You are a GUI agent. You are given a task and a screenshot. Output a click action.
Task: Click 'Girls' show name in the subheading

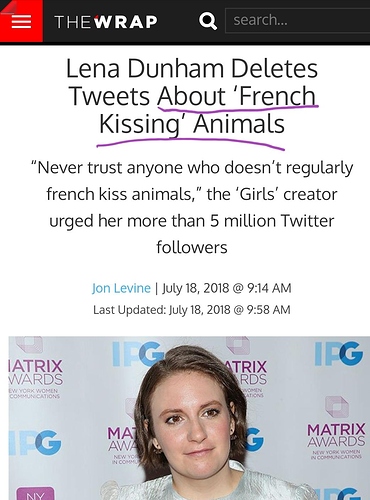point(259,194)
